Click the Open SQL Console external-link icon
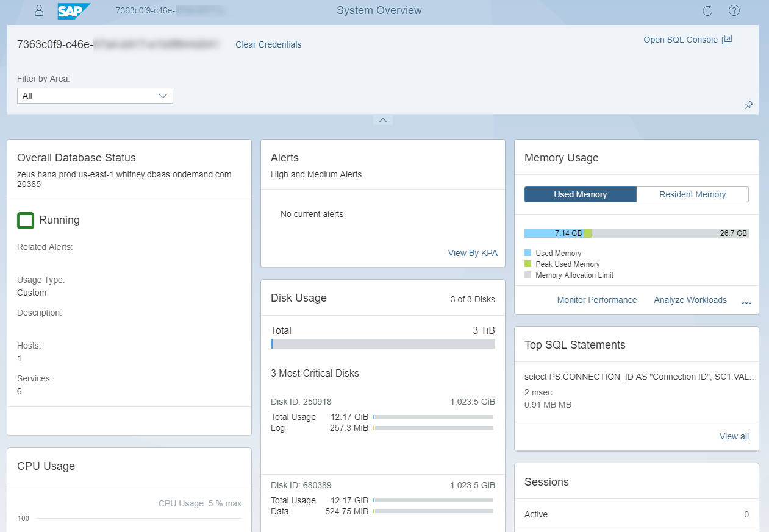The height and width of the screenshot is (532, 769). click(727, 40)
